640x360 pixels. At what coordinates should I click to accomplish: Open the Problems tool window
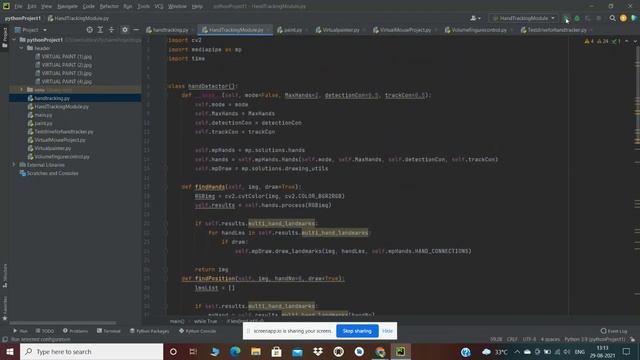click(x=76, y=331)
